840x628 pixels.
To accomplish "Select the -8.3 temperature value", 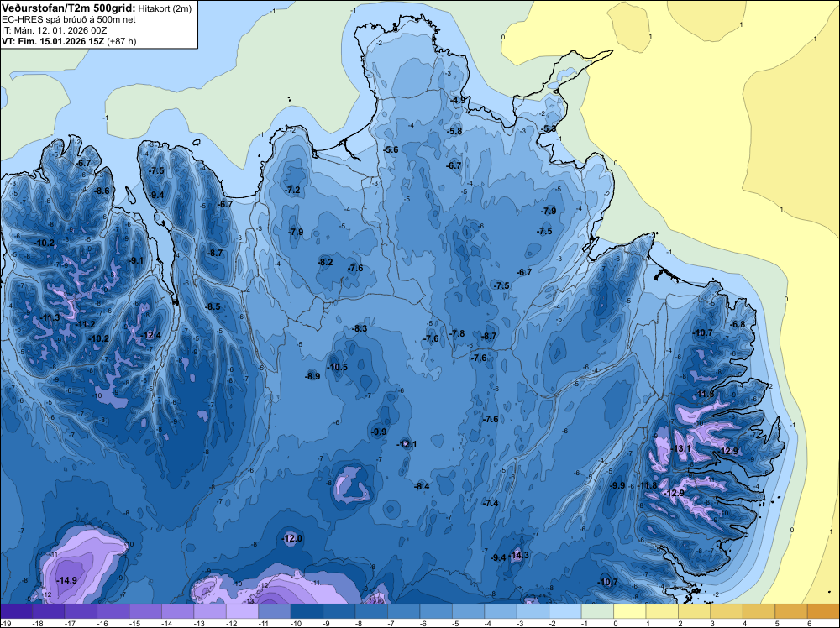I will coord(360,328).
